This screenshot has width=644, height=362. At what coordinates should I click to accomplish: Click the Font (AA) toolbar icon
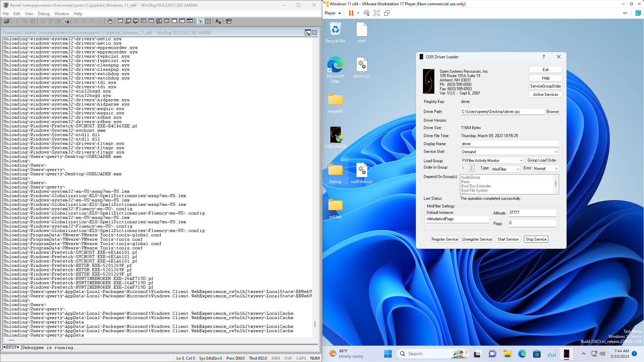(x=218, y=21)
